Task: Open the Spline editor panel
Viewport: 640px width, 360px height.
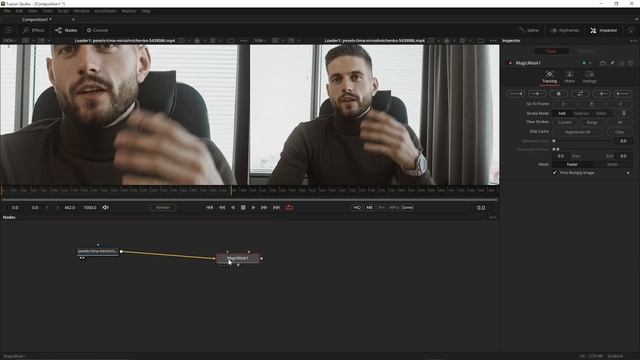Action: coord(528,30)
